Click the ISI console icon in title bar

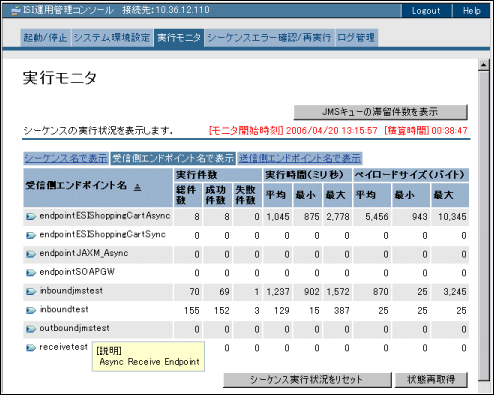(16, 11)
